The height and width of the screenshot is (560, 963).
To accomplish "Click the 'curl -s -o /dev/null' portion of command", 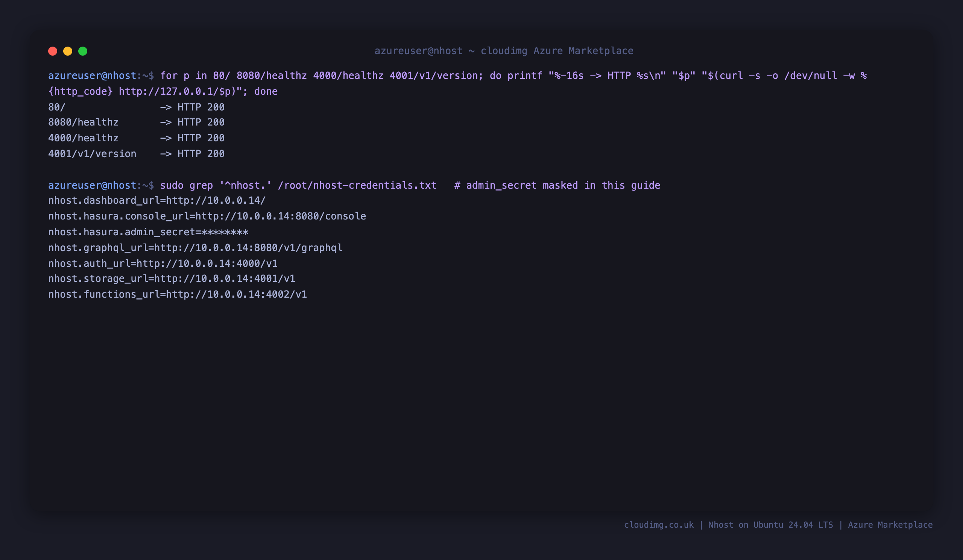I will click(x=778, y=76).
